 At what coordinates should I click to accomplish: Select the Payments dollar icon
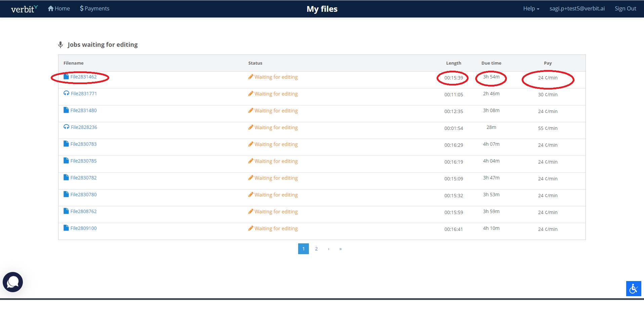pos(82,8)
